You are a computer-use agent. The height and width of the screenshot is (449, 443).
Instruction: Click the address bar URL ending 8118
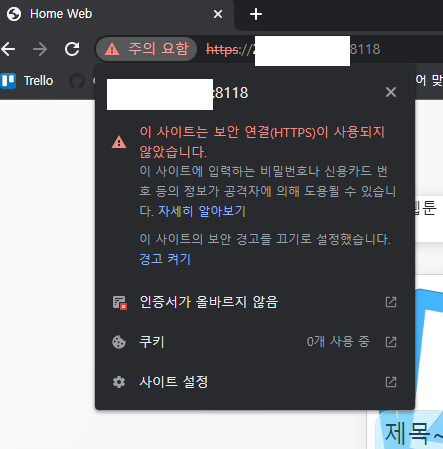click(293, 50)
